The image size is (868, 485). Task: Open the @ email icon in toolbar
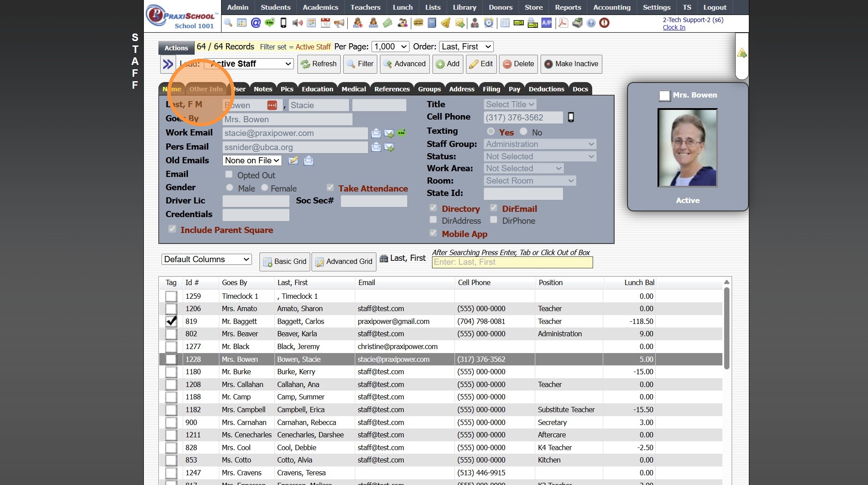[x=256, y=23]
